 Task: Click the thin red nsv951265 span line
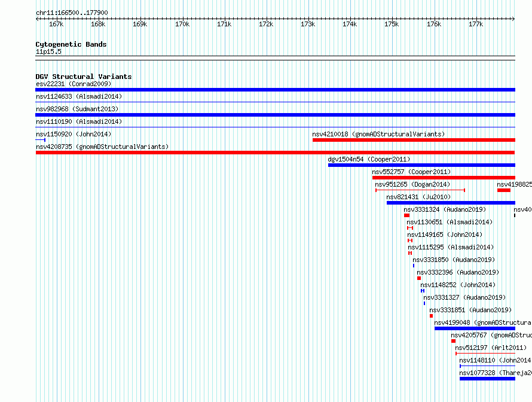tap(420, 190)
